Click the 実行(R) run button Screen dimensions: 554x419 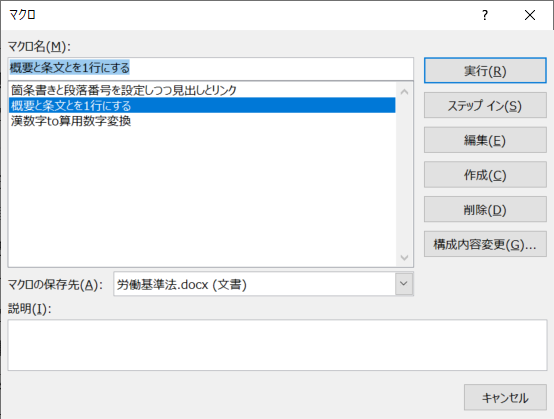(x=485, y=71)
